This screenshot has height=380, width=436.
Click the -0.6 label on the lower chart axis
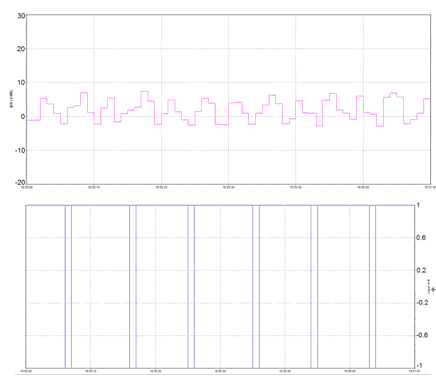[422, 335]
